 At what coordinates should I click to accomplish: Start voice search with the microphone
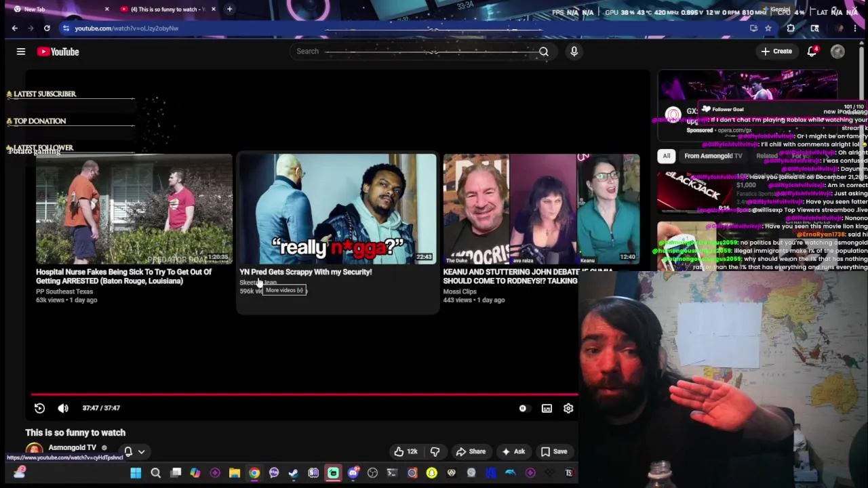[x=574, y=52]
